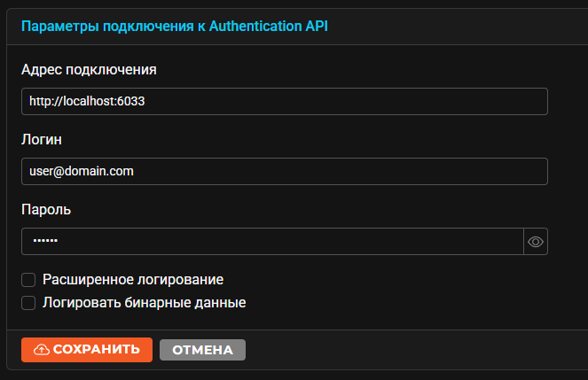Select the Пароль masked input field
This screenshot has height=380, width=588.
coord(272,242)
